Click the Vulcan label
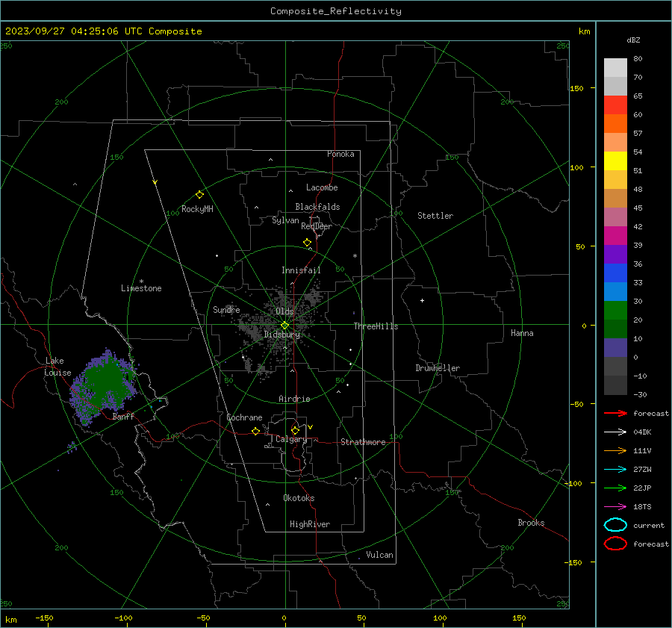This screenshot has height=628, width=672. 379,555
